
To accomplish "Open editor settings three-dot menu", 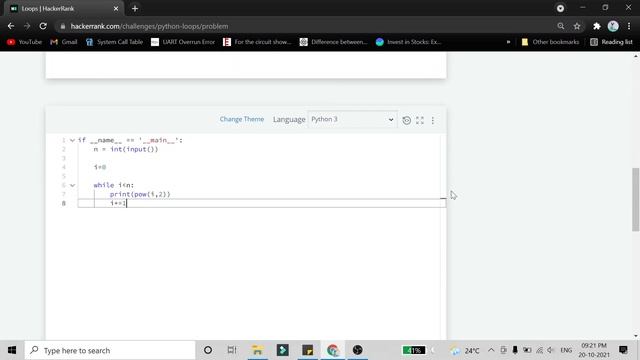I will coord(433,120).
